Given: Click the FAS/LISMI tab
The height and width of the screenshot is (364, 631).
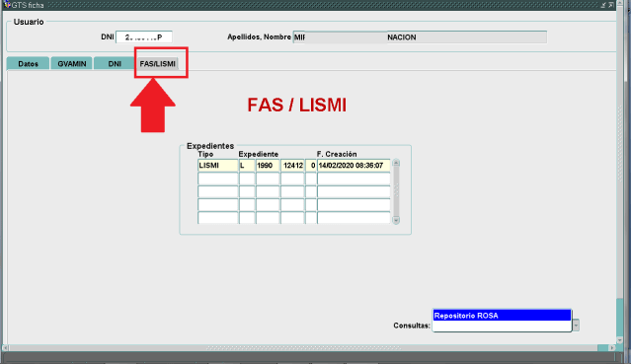Looking at the screenshot, I should (158, 63).
